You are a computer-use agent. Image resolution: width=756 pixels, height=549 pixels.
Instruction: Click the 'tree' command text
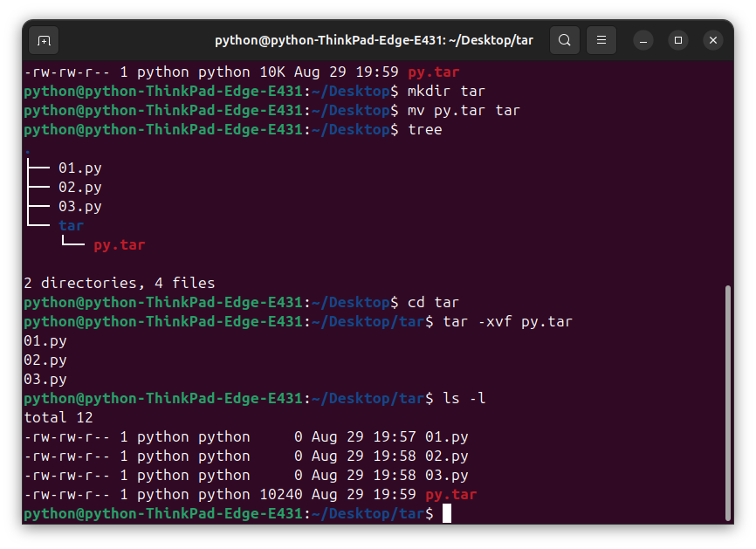pyautogui.click(x=425, y=130)
